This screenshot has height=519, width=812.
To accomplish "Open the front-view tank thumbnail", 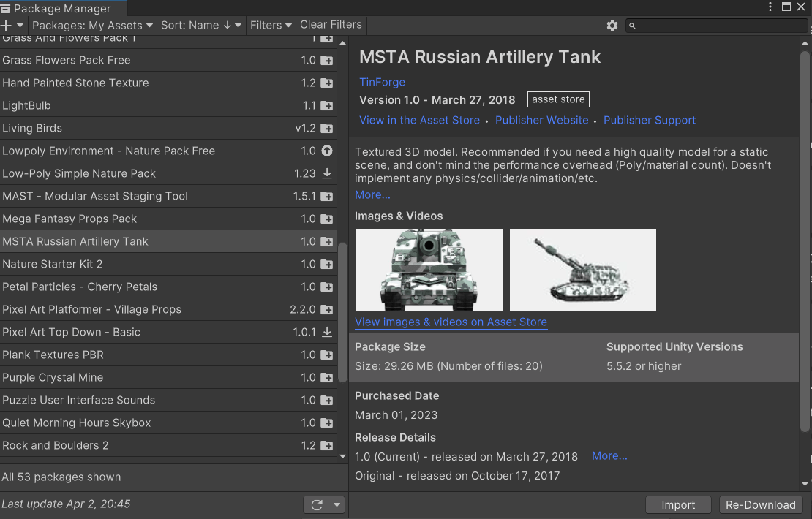I will coord(429,270).
